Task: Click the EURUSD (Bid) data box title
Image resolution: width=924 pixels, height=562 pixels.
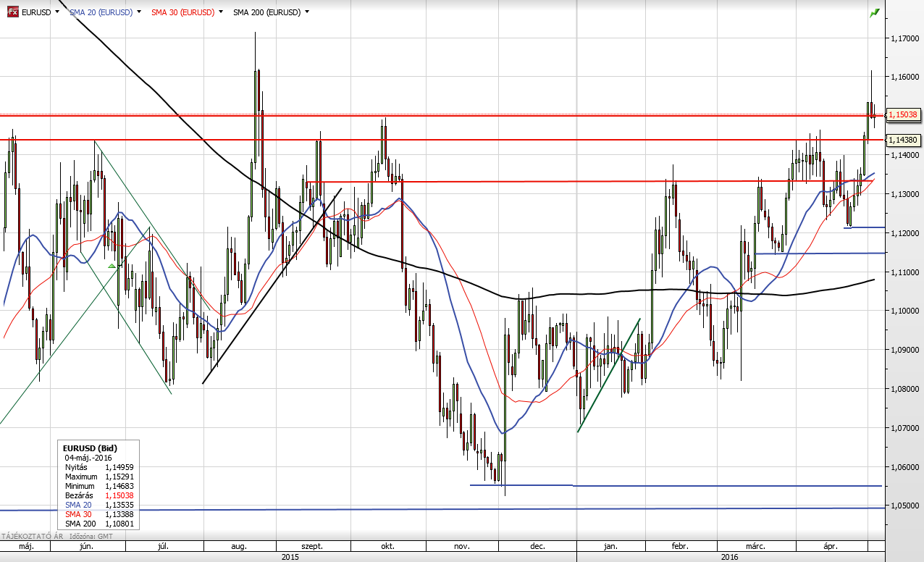Action: pyautogui.click(x=91, y=448)
